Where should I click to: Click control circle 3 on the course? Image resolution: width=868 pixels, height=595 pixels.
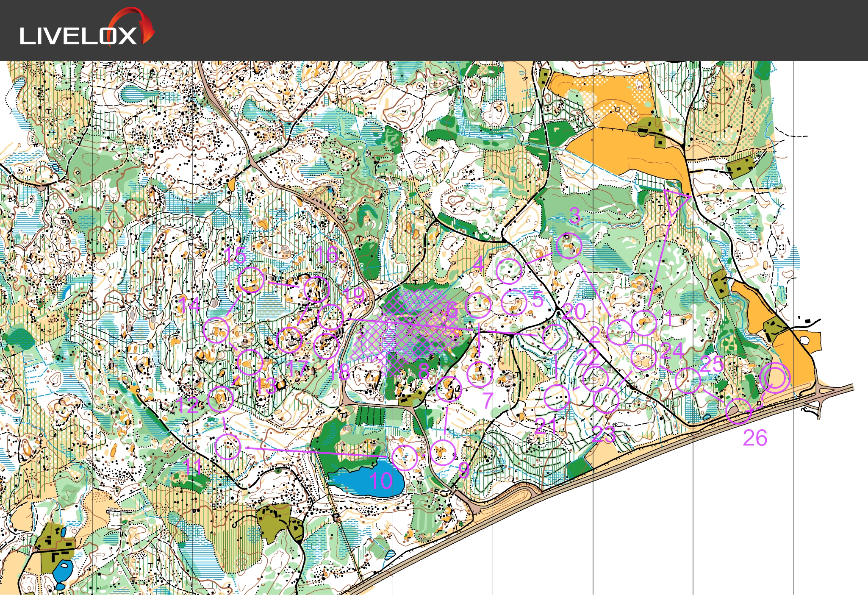point(568,246)
